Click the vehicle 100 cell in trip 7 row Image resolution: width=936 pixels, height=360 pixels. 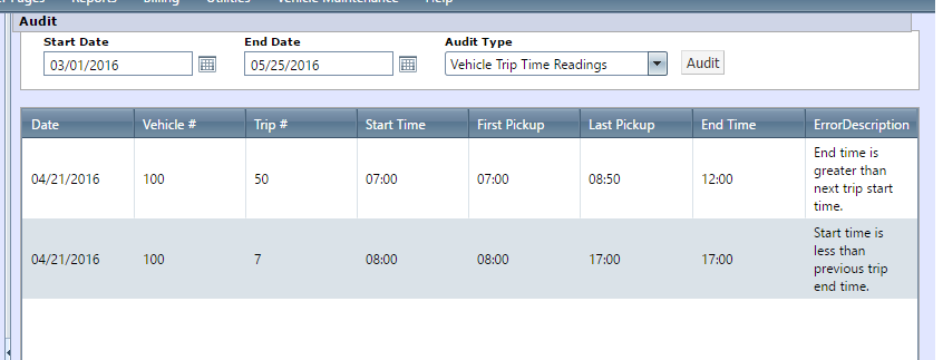[x=189, y=259]
